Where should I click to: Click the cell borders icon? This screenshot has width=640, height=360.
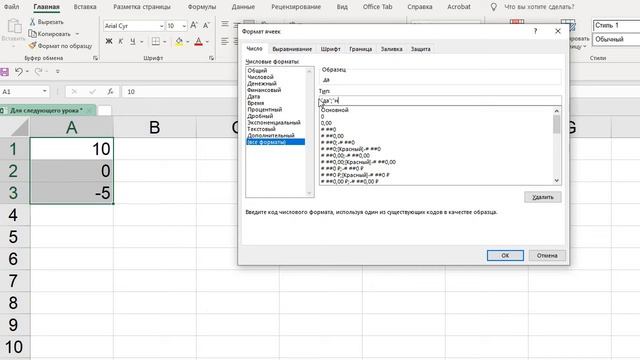coord(156,41)
